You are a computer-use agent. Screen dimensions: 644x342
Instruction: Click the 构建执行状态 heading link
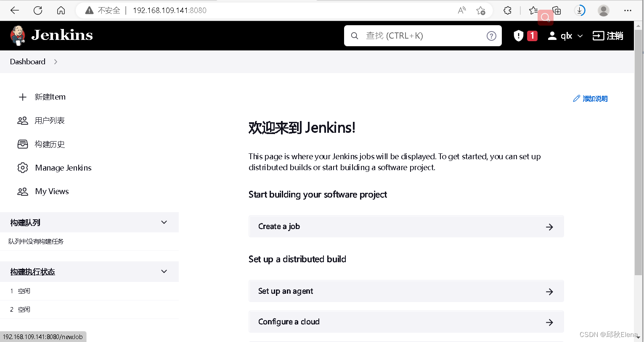point(33,272)
